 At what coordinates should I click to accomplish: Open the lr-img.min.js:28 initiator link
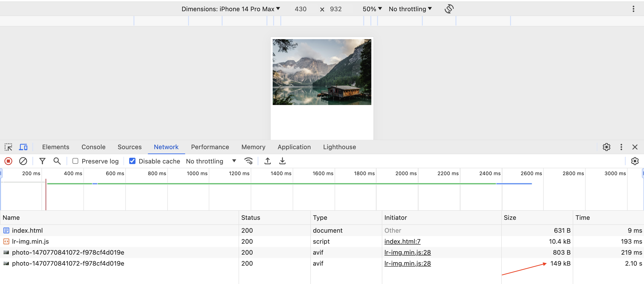coord(408,252)
